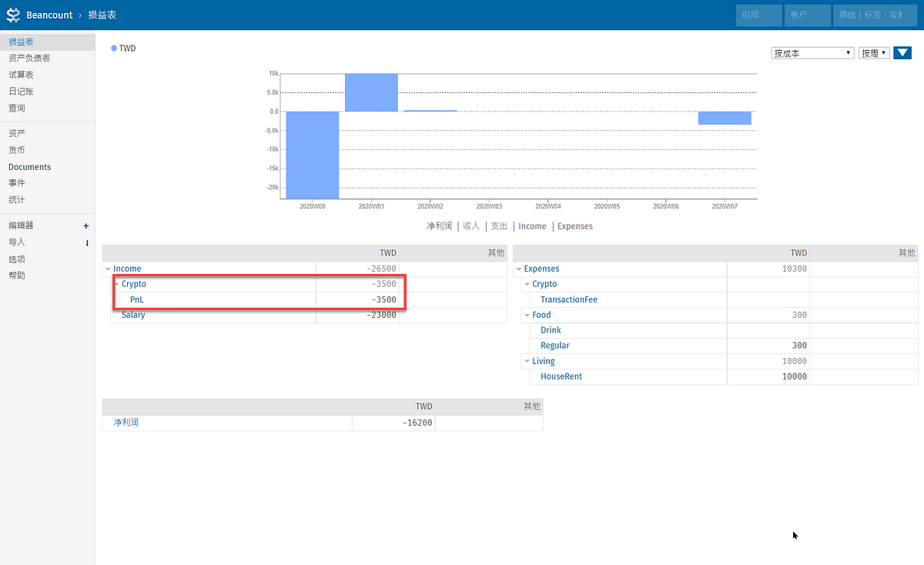The width and height of the screenshot is (924, 565).
Task: Click the Beancount logo icon
Action: click(x=13, y=15)
